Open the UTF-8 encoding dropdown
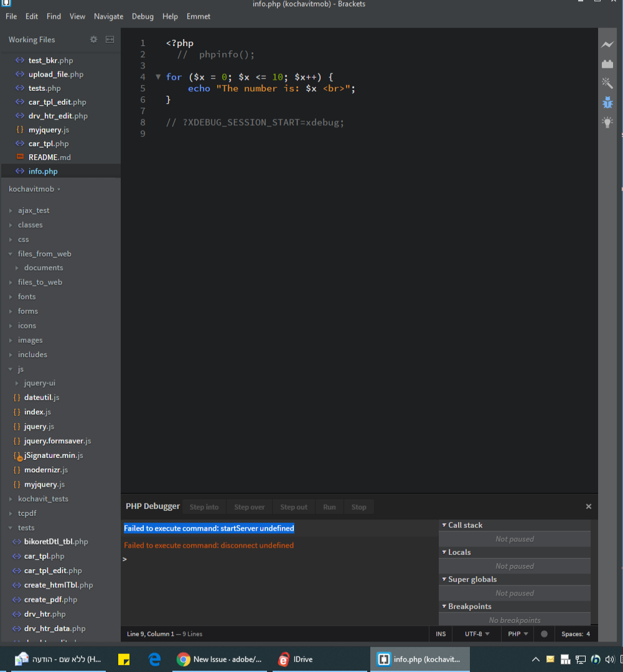The height and width of the screenshot is (672, 623). point(477,633)
